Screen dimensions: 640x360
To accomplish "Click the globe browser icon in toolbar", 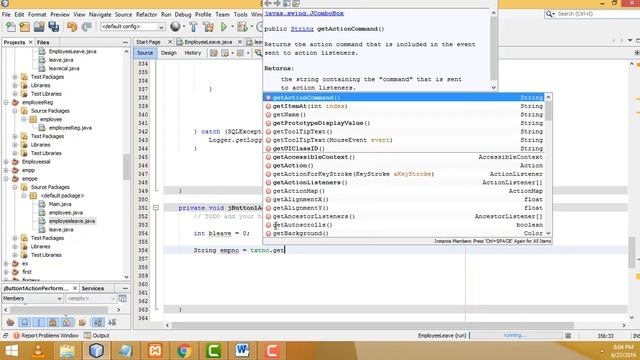I will [x=176, y=27].
